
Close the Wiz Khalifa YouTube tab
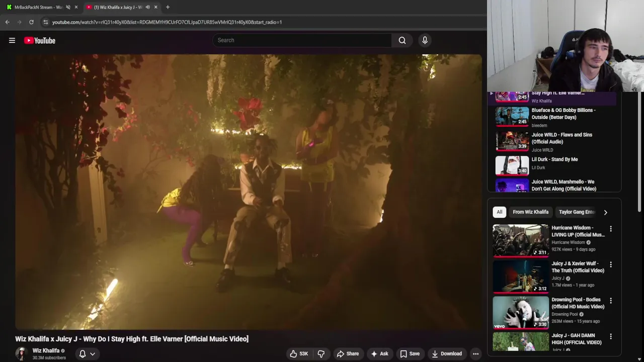click(x=155, y=7)
